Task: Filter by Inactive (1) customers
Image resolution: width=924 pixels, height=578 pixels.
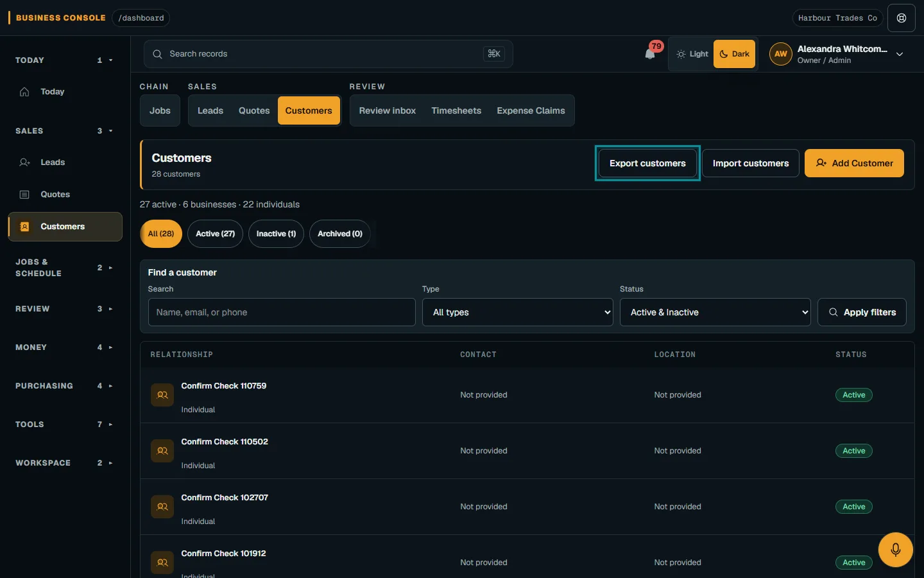Action: coord(276,234)
